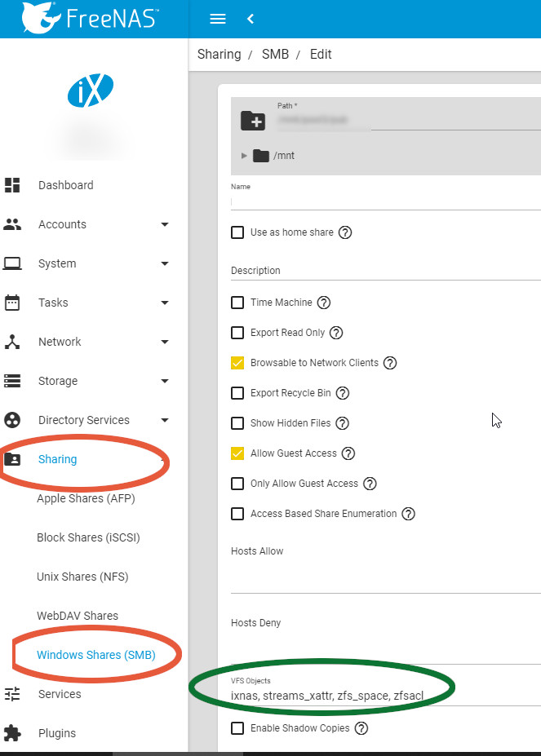Open Unix Shares (NFS)

82,577
